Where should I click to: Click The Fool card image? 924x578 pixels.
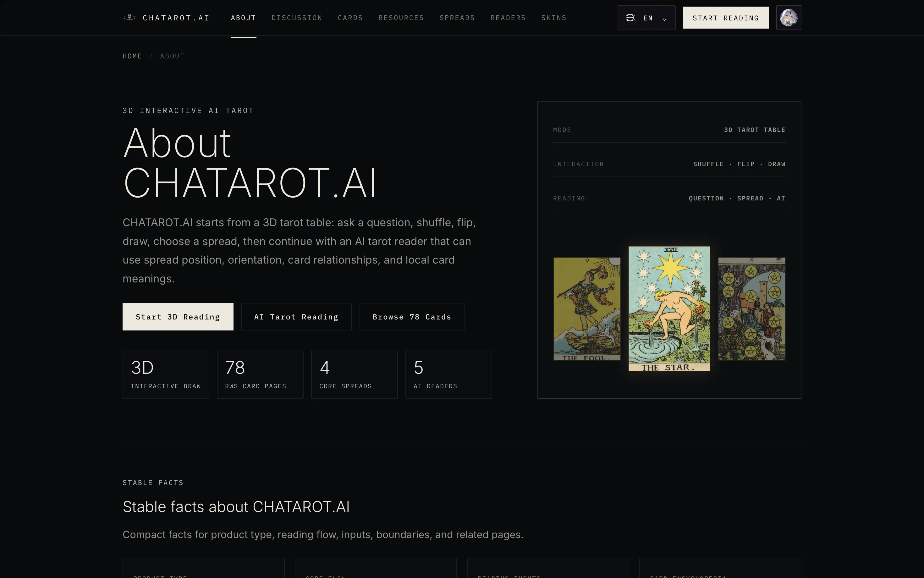[587, 309]
